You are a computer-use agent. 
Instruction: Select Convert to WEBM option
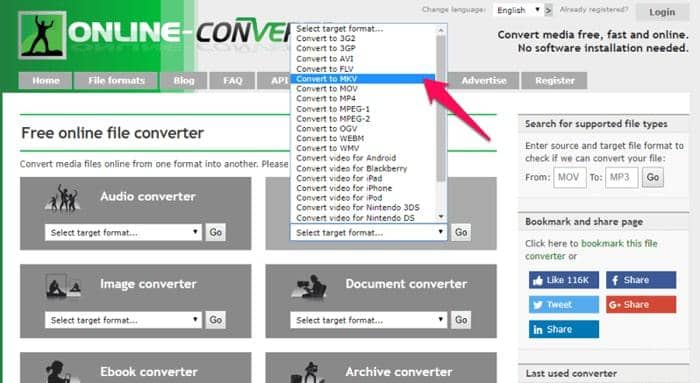pyautogui.click(x=363, y=138)
